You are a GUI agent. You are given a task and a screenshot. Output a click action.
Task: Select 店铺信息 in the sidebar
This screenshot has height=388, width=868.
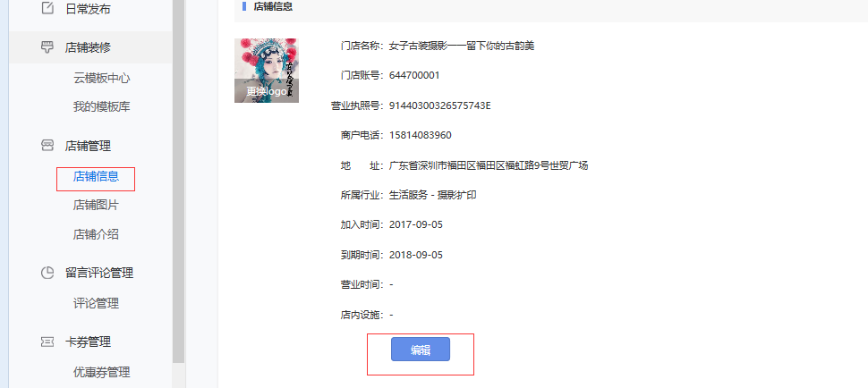(x=96, y=176)
